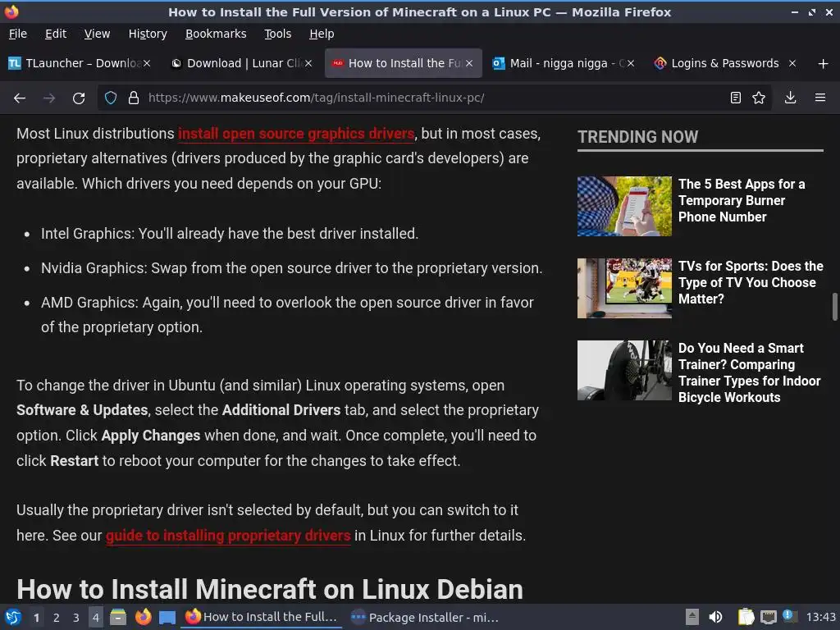Open The 5 Best Apps burner phone article

[742, 200]
